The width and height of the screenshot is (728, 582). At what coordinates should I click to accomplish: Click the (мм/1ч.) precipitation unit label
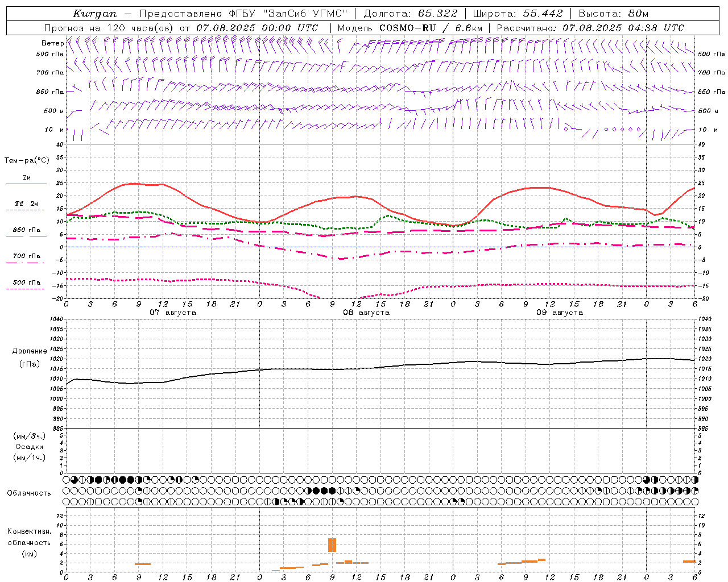(x=30, y=458)
